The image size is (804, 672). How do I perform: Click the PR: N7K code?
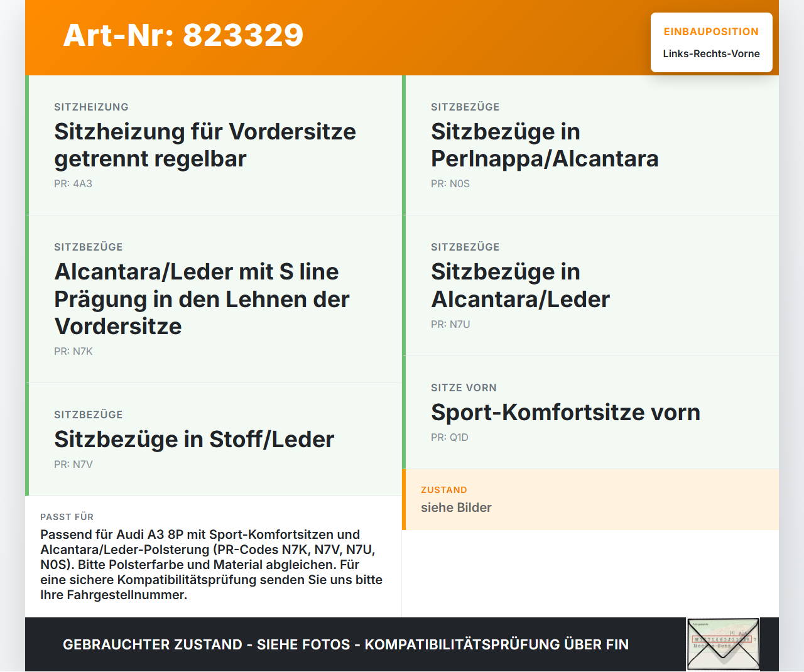73,352
